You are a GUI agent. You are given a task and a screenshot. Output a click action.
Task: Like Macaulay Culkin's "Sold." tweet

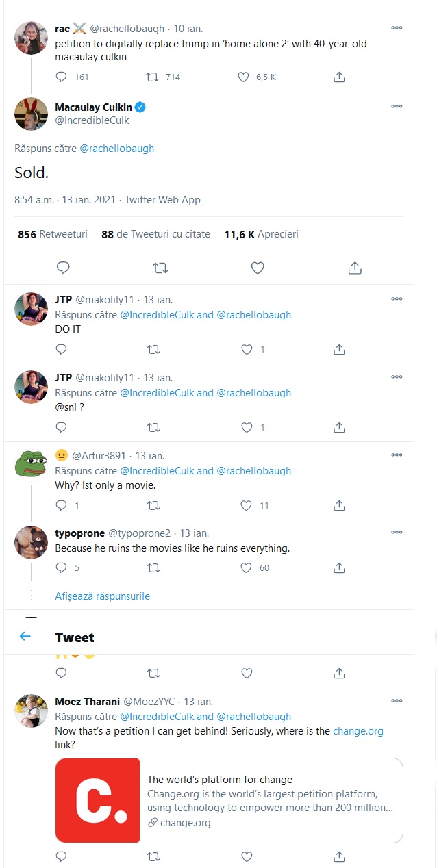tap(258, 268)
